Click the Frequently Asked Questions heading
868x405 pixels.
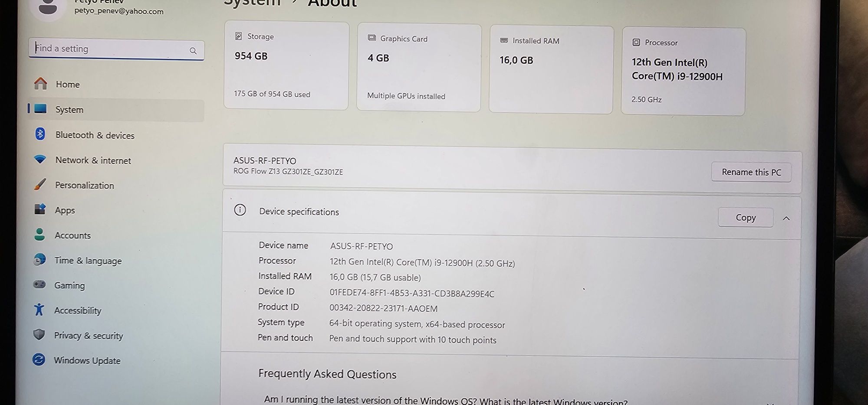327,374
